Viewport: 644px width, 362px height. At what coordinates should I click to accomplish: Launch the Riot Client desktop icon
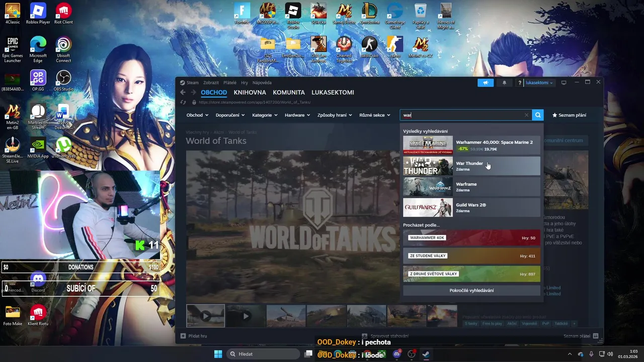[x=63, y=14]
